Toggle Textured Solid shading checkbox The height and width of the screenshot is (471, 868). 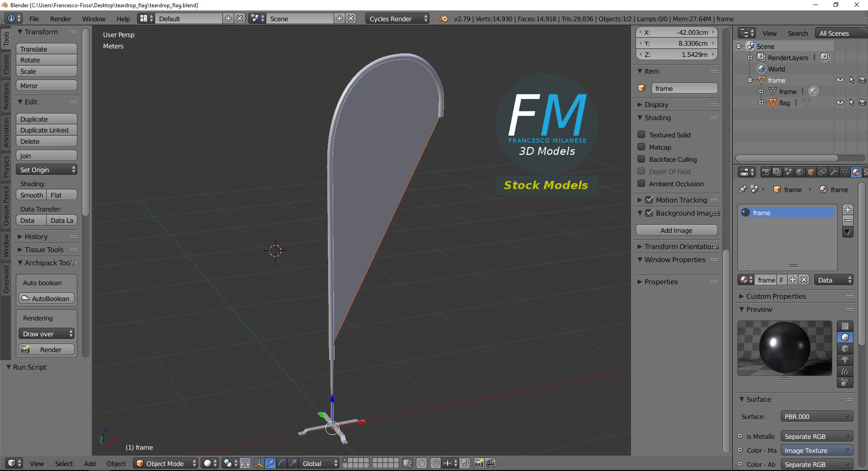pos(642,134)
